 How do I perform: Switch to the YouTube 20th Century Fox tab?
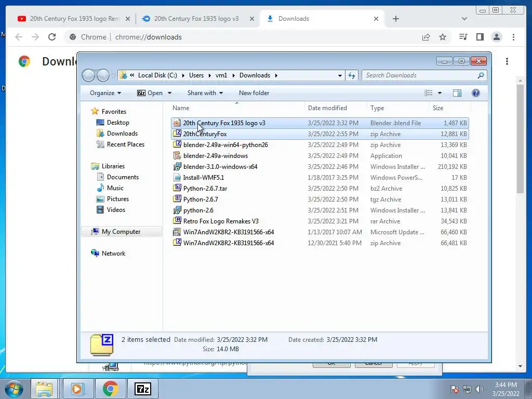point(74,19)
